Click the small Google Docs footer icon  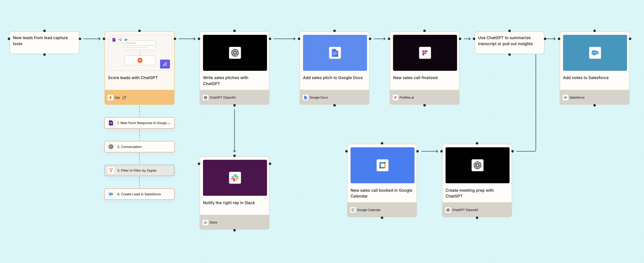(306, 97)
